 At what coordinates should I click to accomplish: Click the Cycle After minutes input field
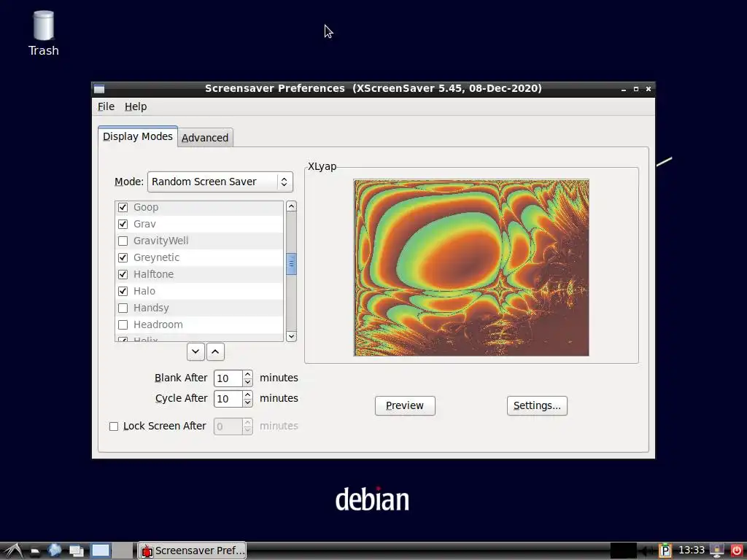[228, 399]
